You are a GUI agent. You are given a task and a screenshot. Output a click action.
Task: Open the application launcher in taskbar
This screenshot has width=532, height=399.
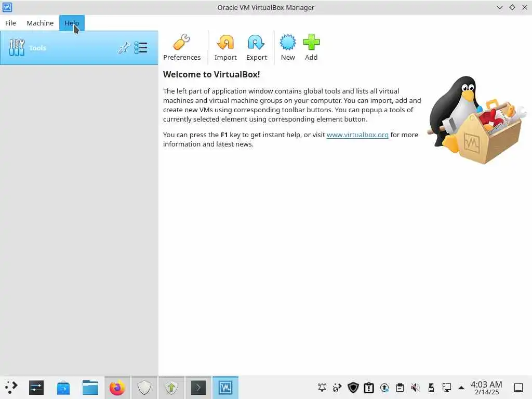tap(11, 387)
